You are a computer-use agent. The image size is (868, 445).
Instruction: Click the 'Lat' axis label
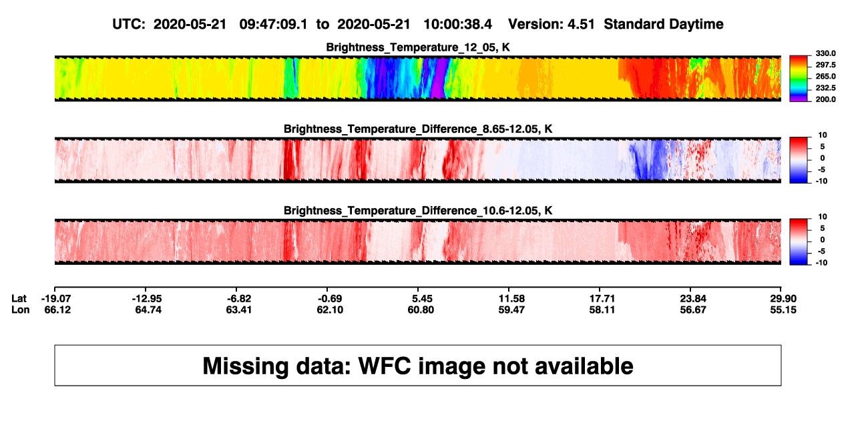(20, 298)
